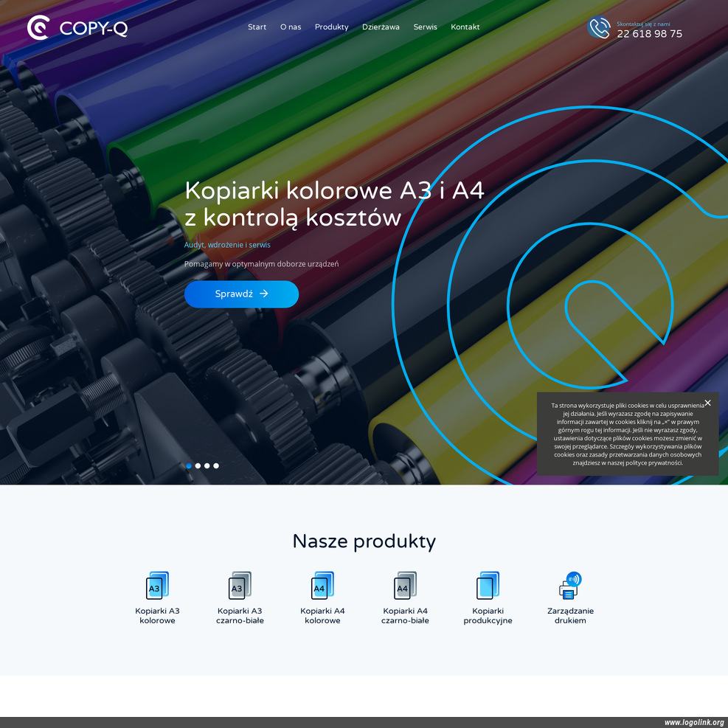Click Kopiarki A4 czarno-białe label
728x728 pixels.
406,616
